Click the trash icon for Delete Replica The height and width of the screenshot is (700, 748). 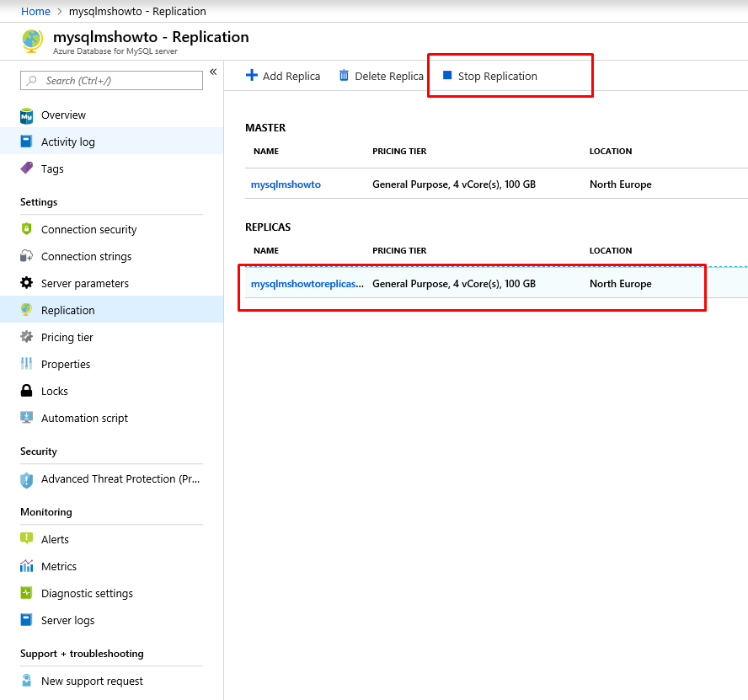(x=344, y=76)
